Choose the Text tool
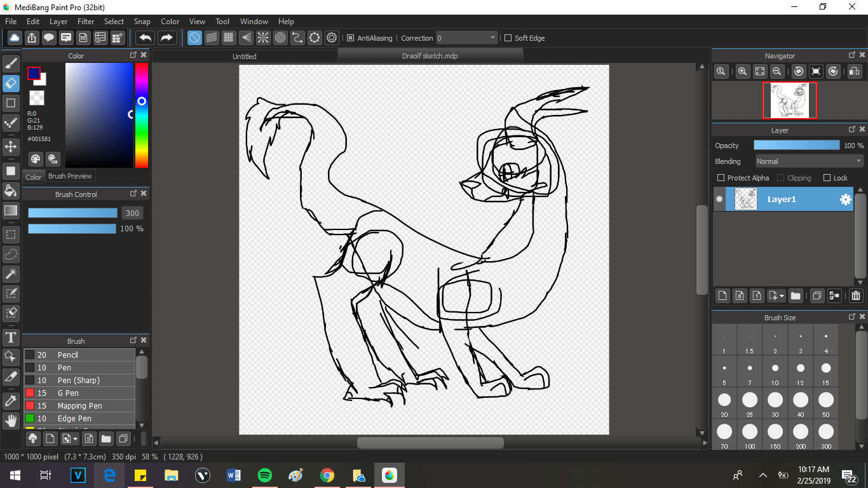The height and width of the screenshot is (488, 868). (x=11, y=337)
